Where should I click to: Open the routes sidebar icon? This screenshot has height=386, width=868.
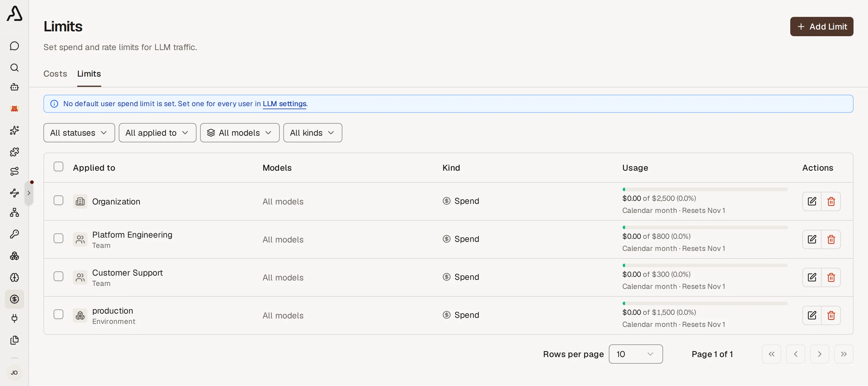14,171
